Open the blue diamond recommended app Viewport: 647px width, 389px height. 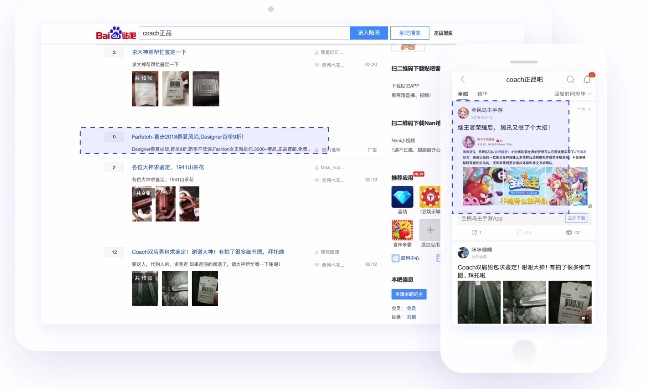tap(402, 197)
